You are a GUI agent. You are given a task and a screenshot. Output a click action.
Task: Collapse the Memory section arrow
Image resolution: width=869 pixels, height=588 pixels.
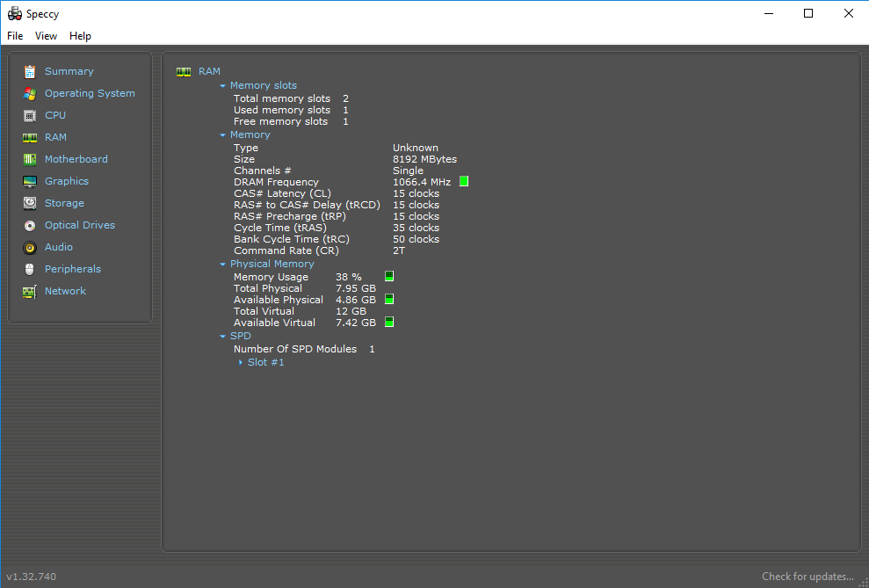223,135
